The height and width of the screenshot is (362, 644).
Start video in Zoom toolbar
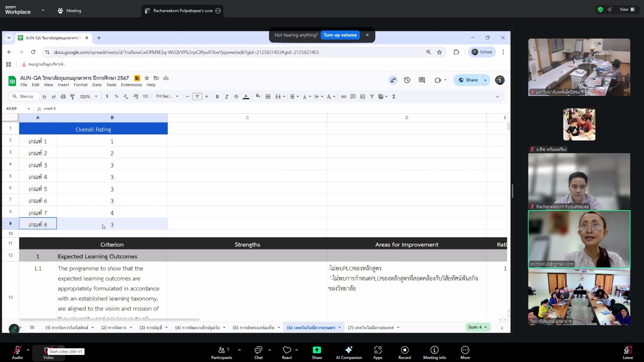click(48, 352)
